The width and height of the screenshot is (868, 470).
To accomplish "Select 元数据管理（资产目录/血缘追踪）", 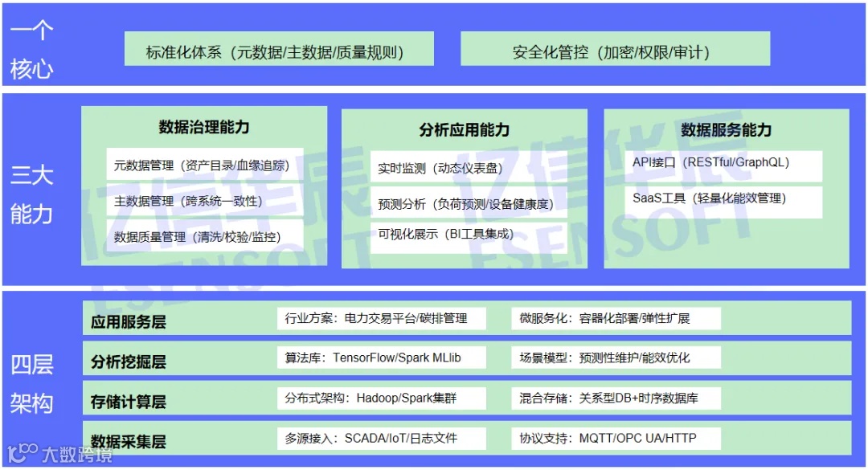I will coord(204,164).
